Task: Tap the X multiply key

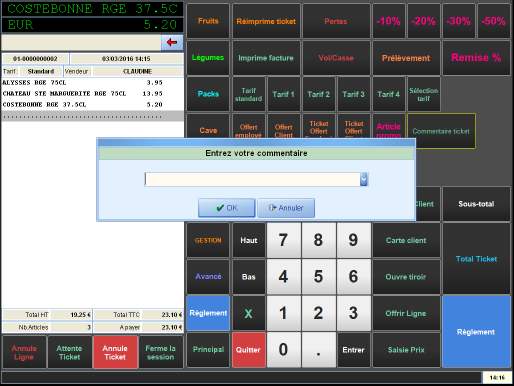Action: coord(249,313)
